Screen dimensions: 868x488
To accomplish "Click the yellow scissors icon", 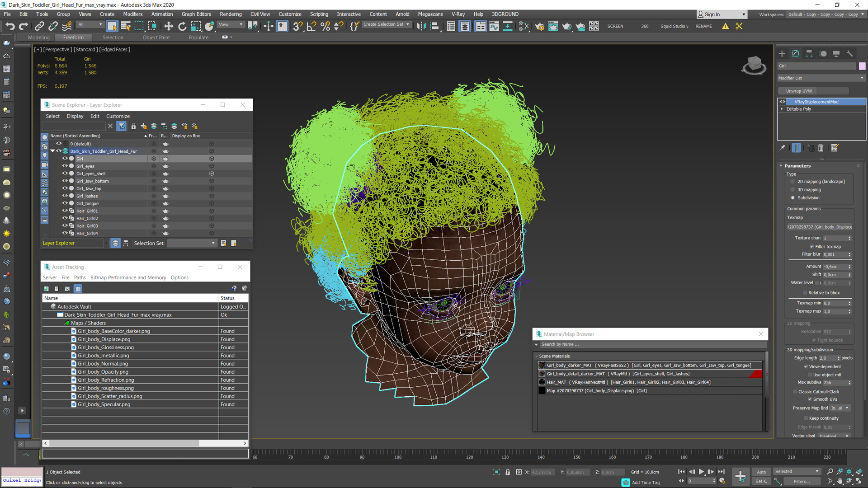I will point(739,26).
